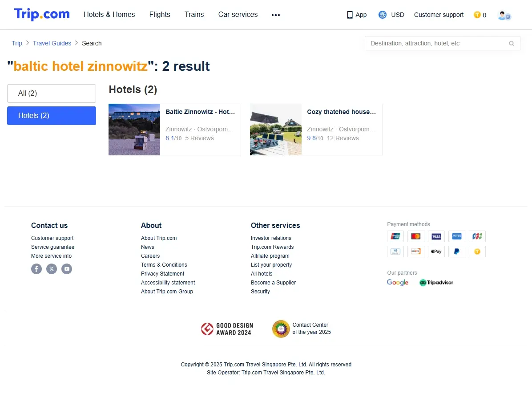Screen dimensions: 532x410
Task: Open Privacy Statement link
Action: pyautogui.click(x=162, y=274)
